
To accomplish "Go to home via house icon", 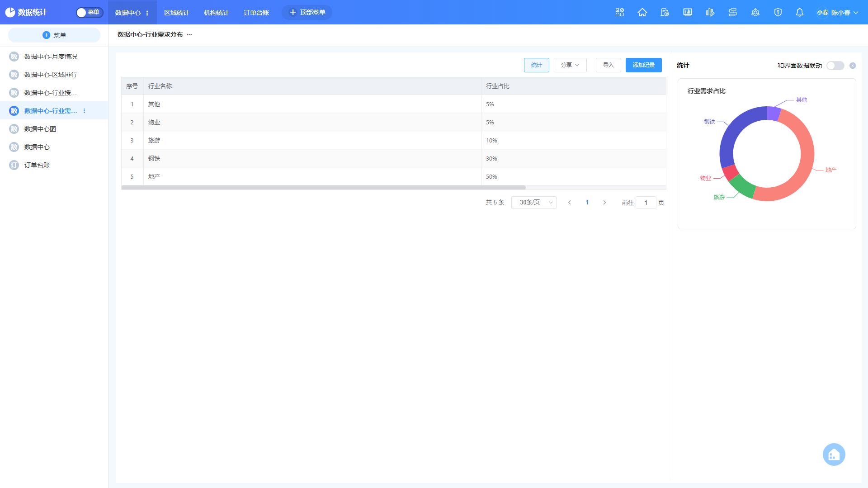I will coord(642,12).
